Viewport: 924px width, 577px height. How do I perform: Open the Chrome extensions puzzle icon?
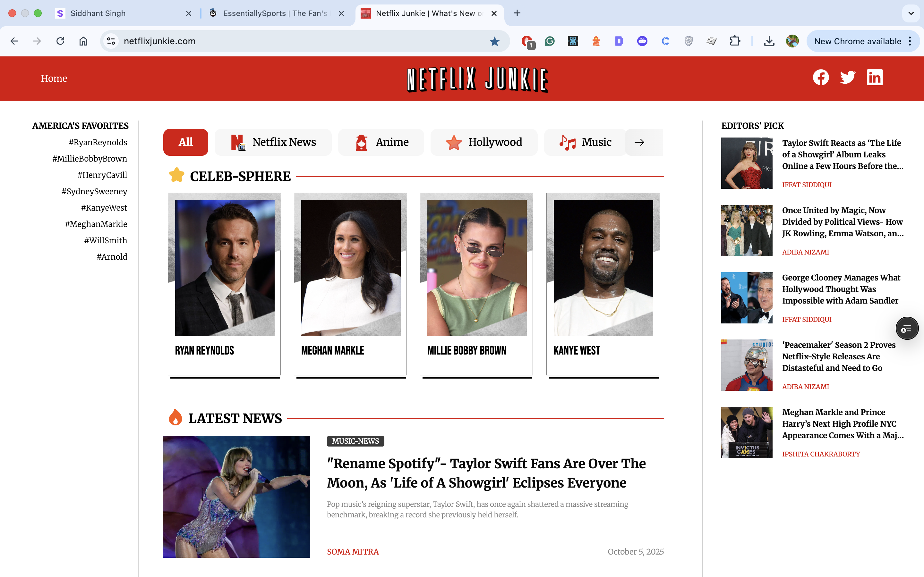coord(735,41)
